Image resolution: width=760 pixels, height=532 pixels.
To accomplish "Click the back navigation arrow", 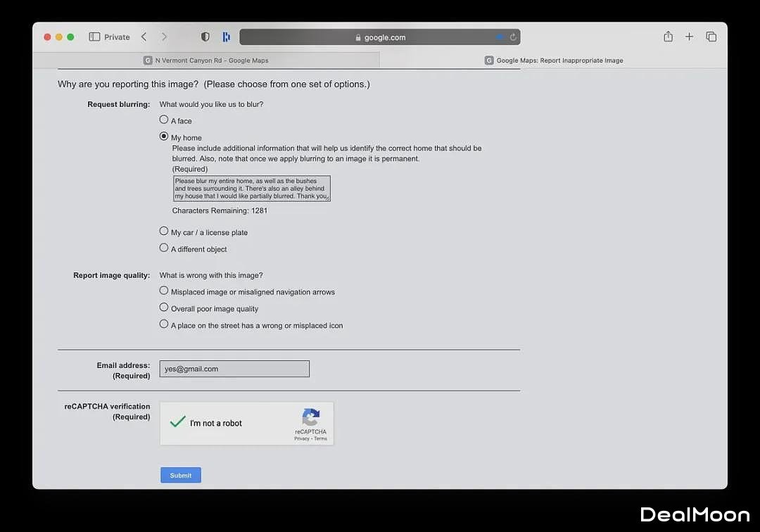I will [144, 37].
